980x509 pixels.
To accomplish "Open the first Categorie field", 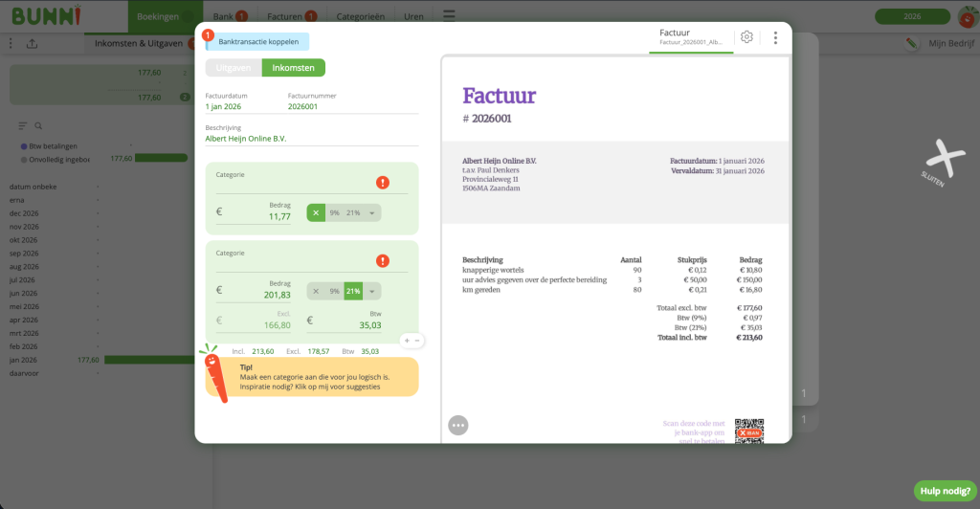I will [x=312, y=182].
